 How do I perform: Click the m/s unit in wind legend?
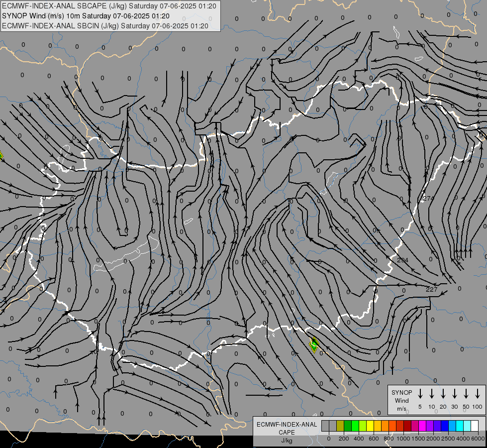point(401,409)
